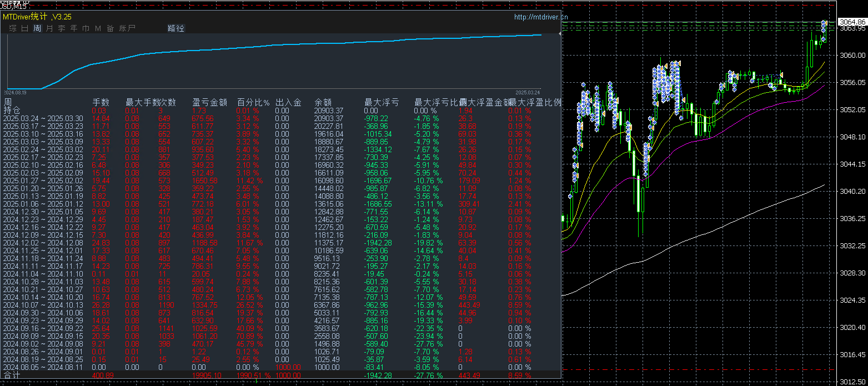Click current price label 3064.86 on axis
This screenshot has width=868, height=386.
pyautogui.click(x=853, y=22)
